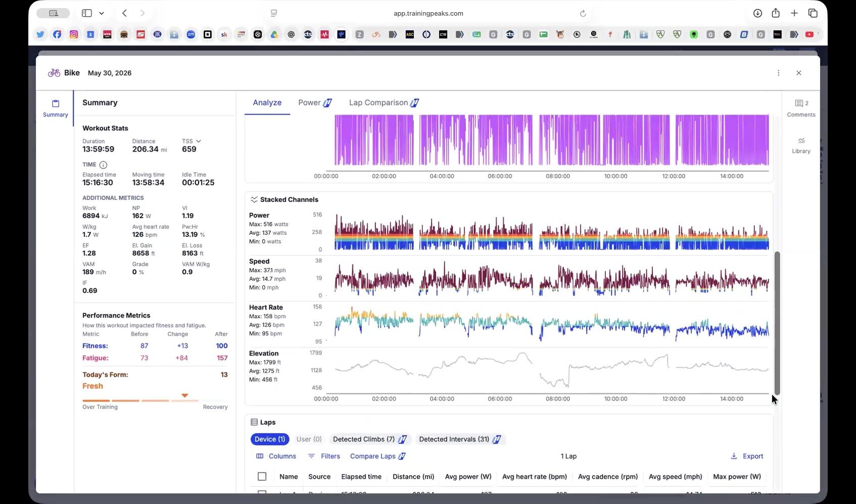Open the Instagram bookmark icon

[74, 34]
